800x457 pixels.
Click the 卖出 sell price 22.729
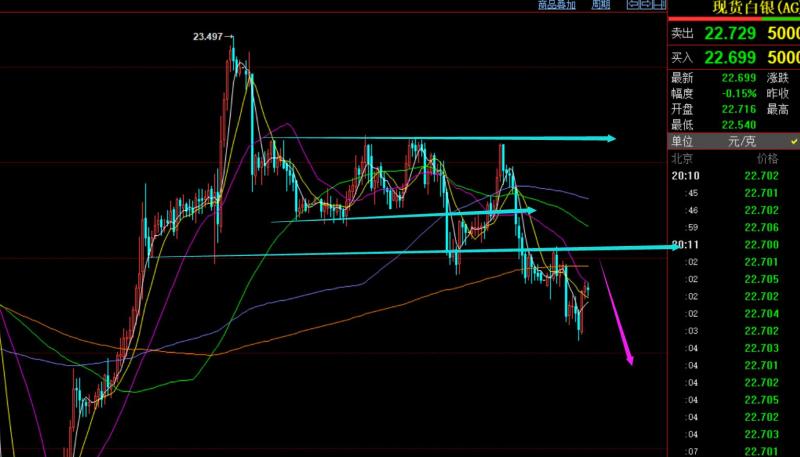click(727, 34)
